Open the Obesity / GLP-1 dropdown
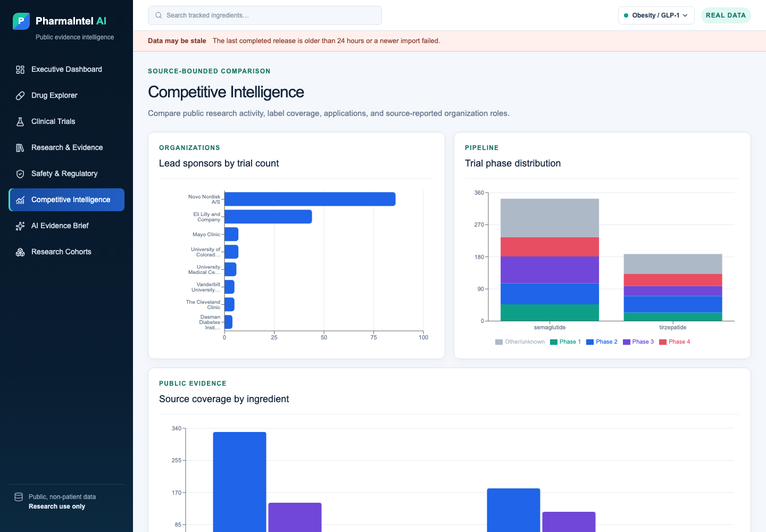 click(656, 15)
